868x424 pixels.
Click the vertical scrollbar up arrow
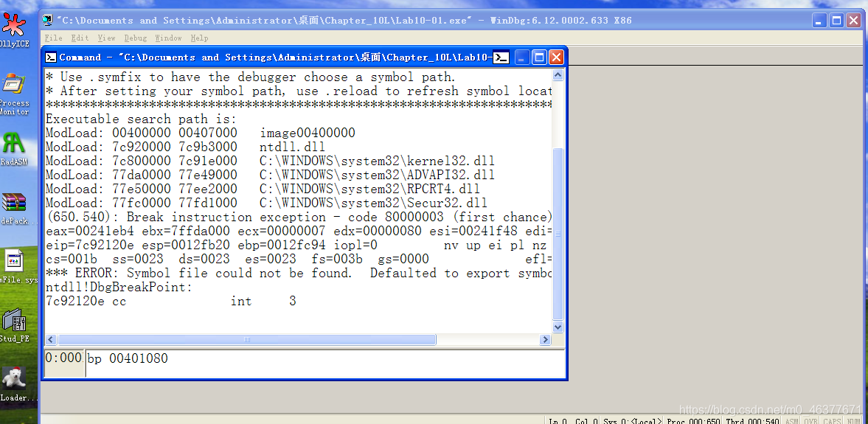click(x=558, y=74)
